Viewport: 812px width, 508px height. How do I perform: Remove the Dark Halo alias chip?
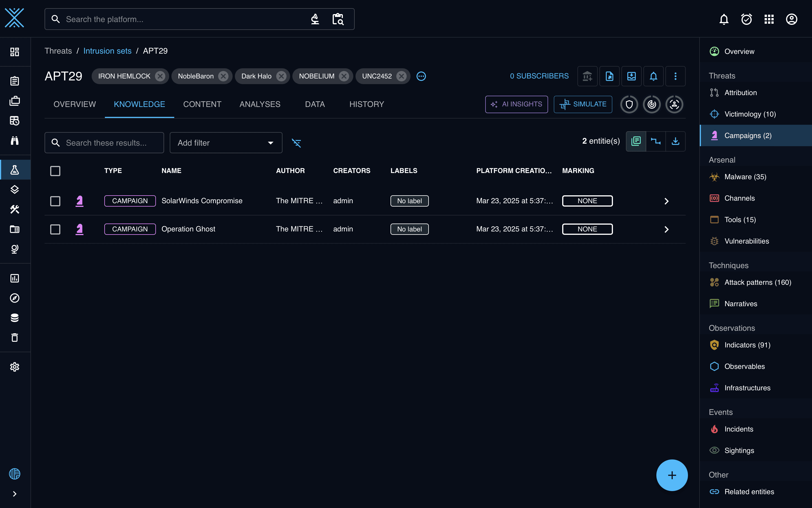(x=281, y=76)
